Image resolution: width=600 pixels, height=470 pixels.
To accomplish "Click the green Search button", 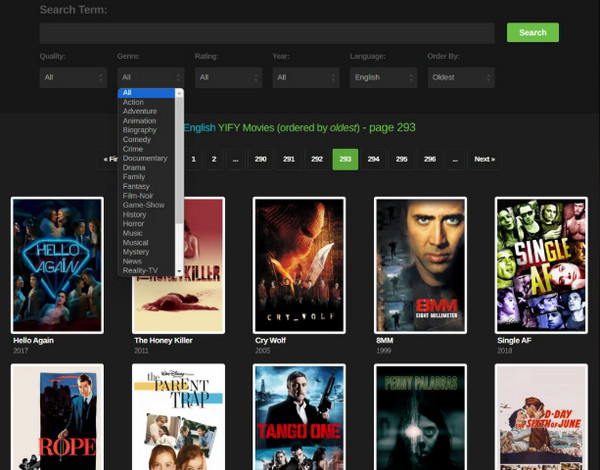I will (533, 33).
